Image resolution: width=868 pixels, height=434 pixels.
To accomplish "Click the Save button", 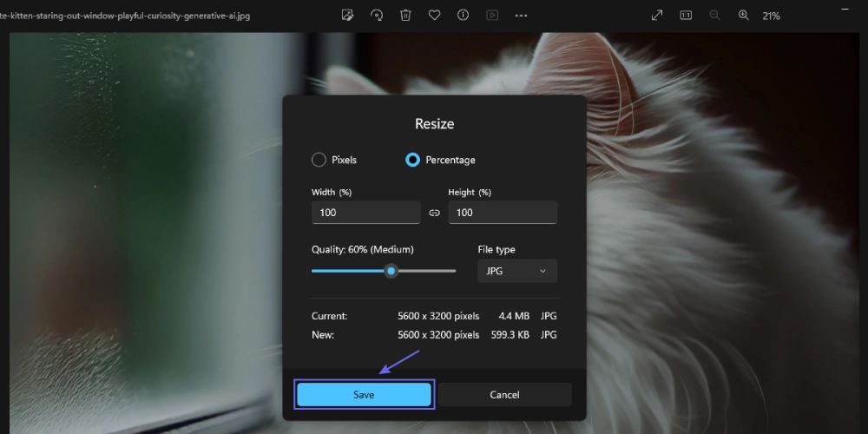I will [x=364, y=394].
